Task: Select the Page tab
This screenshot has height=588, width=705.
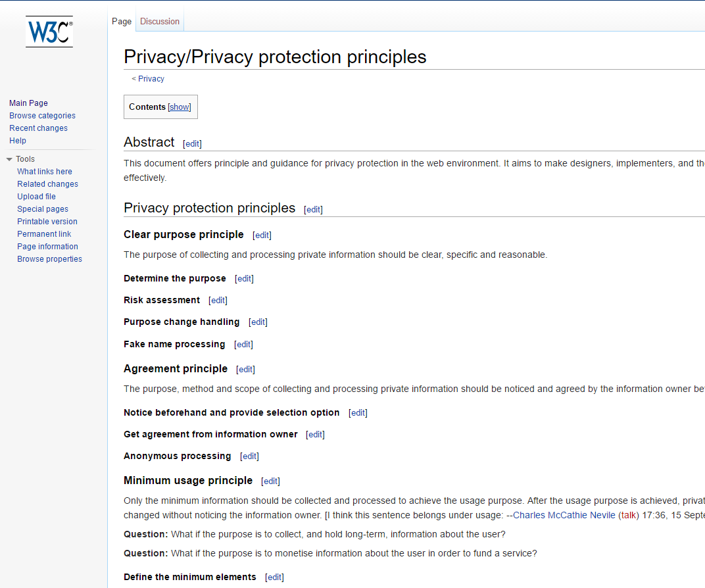Action: pyautogui.click(x=122, y=22)
